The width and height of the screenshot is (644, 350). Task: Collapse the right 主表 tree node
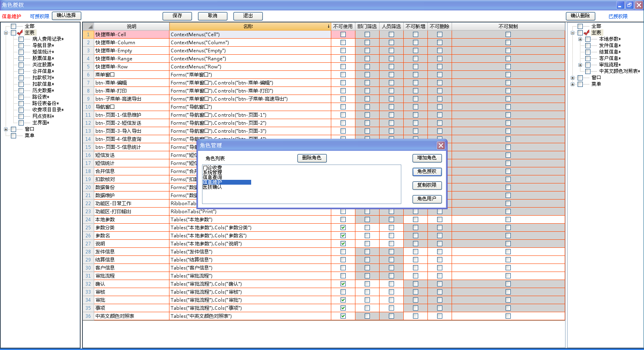tap(572, 33)
